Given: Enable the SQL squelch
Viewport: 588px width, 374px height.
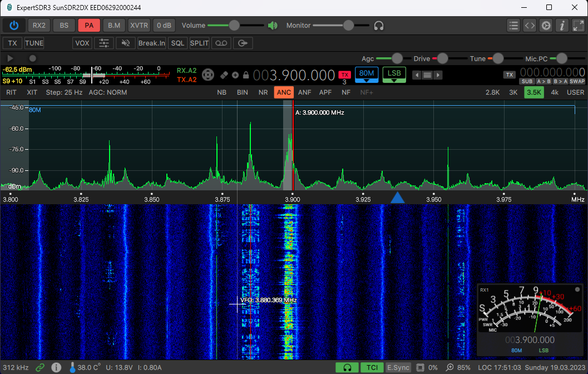Looking at the screenshot, I should point(178,43).
